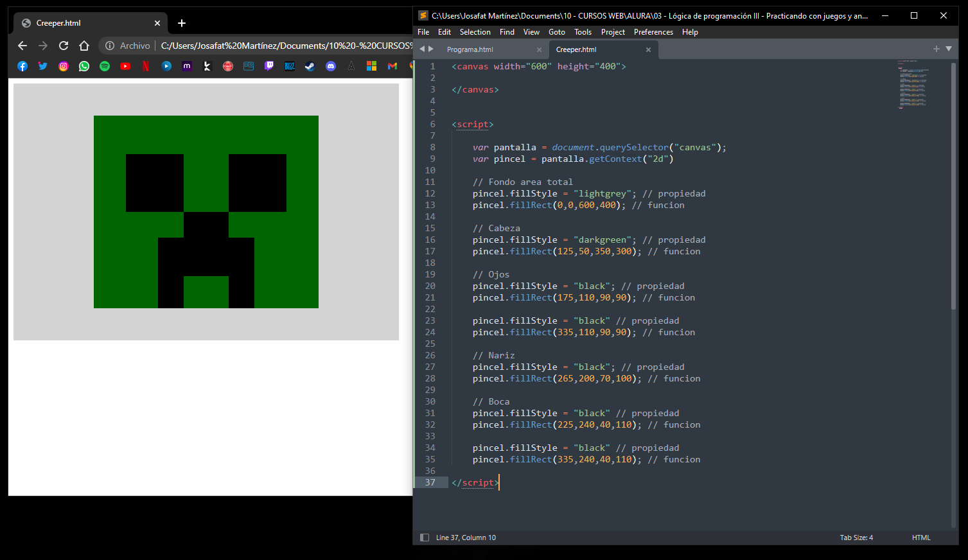Switch to the Programa.html editor tab
This screenshot has height=560, width=968.
pos(470,49)
